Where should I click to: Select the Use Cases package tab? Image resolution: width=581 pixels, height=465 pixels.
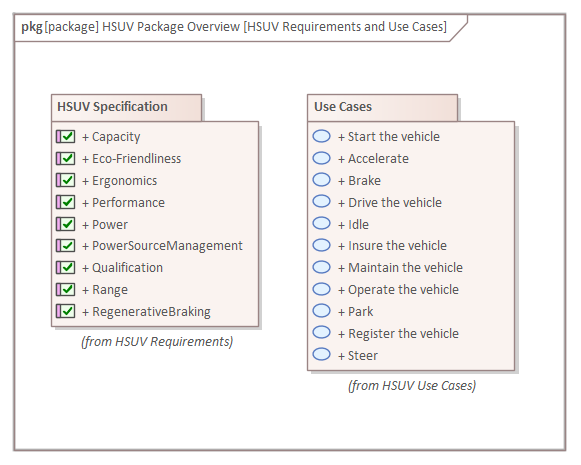[x=382, y=107]
